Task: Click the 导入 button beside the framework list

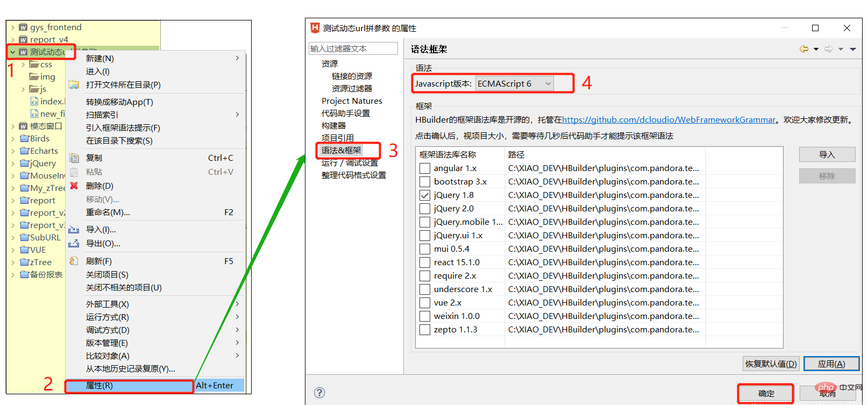Action: (x=827, y=154)
